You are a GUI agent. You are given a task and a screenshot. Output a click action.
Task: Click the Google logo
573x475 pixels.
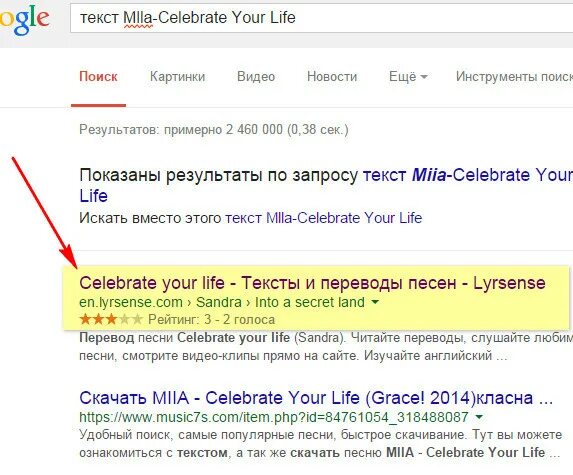click(24, 19)
